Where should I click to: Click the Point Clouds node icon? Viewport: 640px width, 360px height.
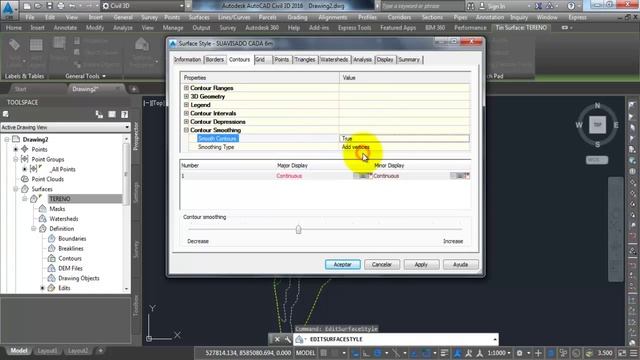24,179
